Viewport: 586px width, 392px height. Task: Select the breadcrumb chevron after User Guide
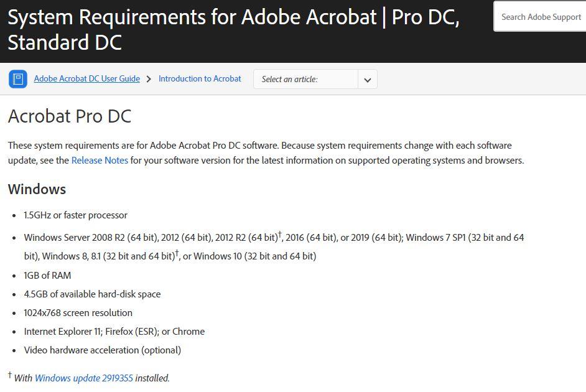tap(149, 79)
